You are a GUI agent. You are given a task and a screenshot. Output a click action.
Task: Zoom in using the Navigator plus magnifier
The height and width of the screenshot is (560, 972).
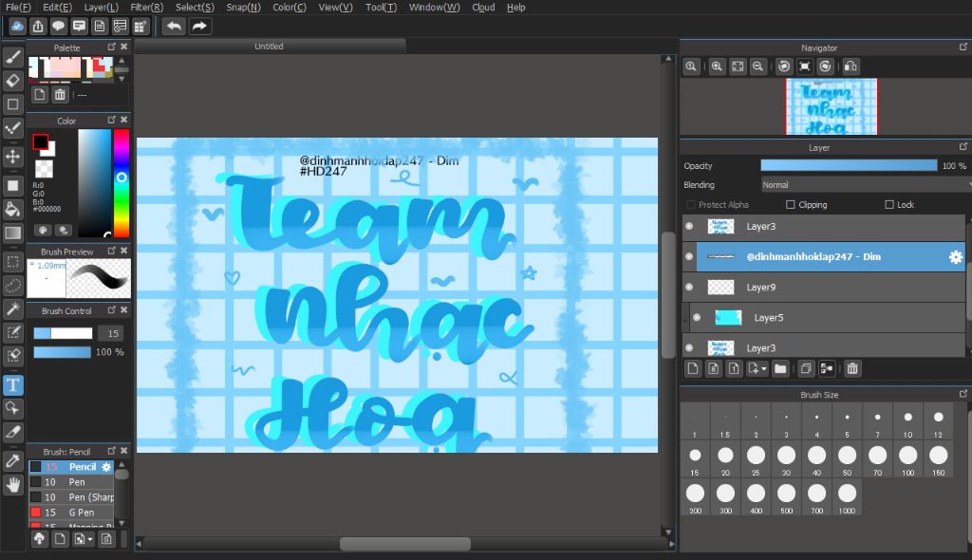pyautogui.click(x=717, y=66)
